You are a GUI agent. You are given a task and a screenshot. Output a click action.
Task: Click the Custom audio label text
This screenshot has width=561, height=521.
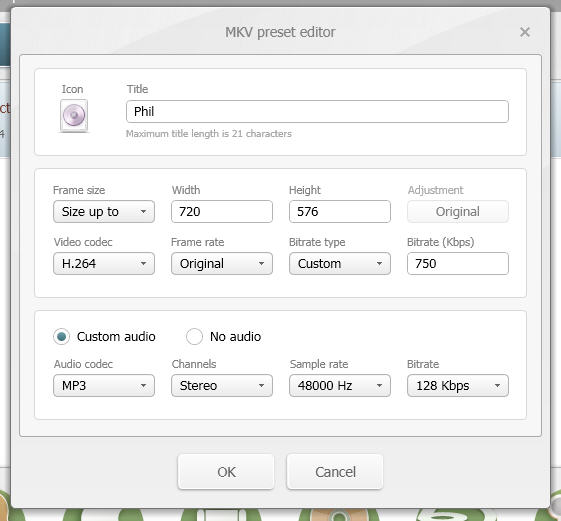(116, 337)
